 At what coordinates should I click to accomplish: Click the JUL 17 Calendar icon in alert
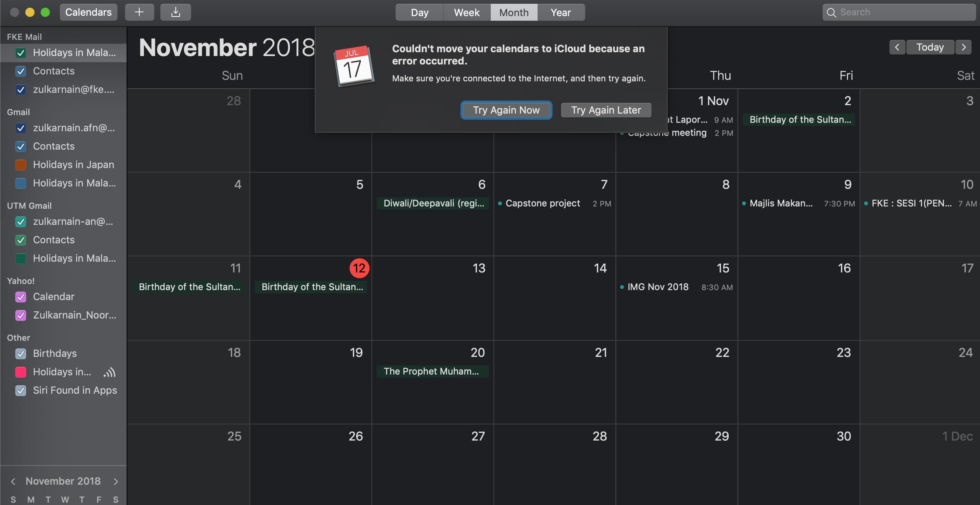click(x=354, y=66)
